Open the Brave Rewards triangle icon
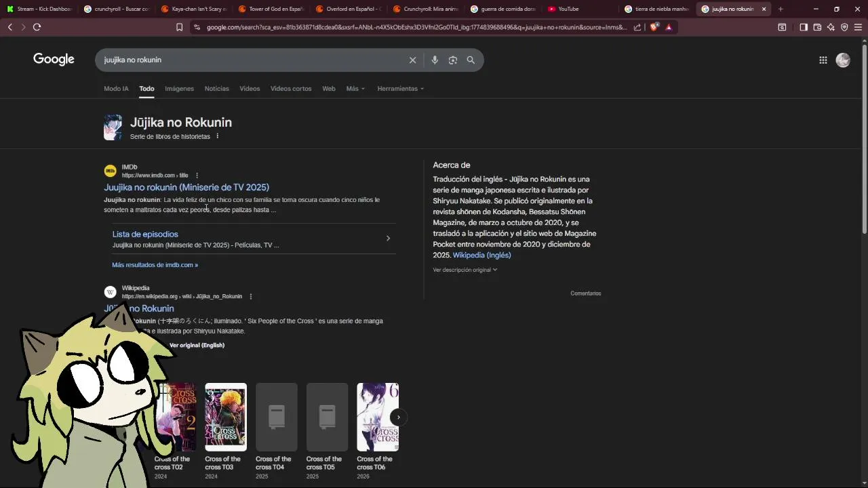Image resolution: width=868 pixels, height=488 pixels. click(x=669, y=27)
